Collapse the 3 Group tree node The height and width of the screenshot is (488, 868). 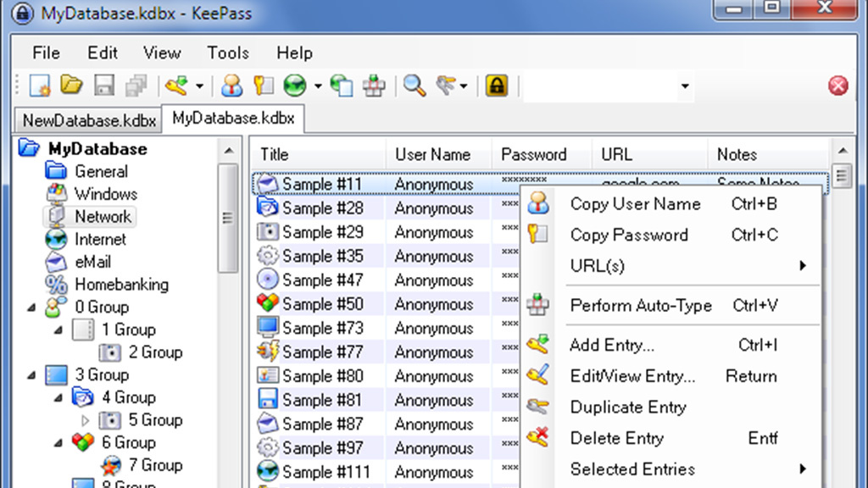(x=31, y=375)
